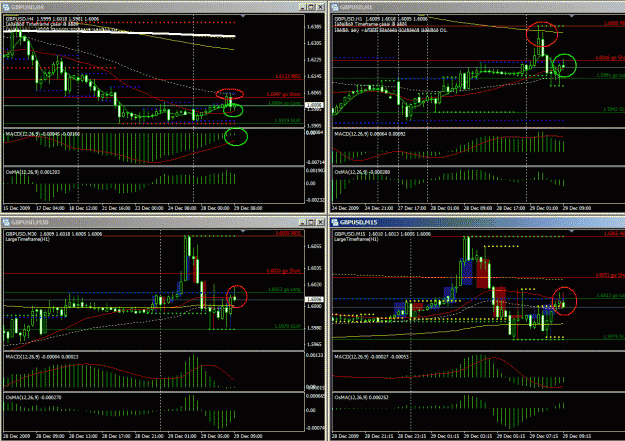
Task: Click 24 Dec 2009 on H1 time axis
Action: 345,208
